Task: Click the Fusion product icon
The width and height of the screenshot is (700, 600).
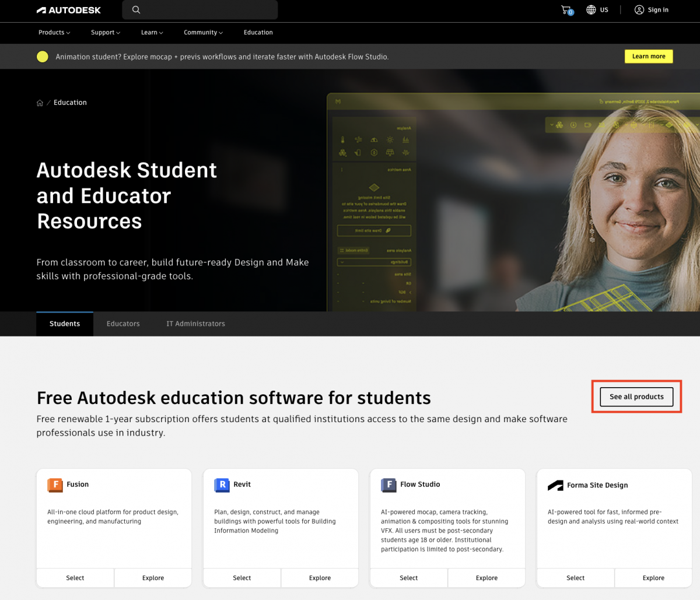Action: [54, 485]
